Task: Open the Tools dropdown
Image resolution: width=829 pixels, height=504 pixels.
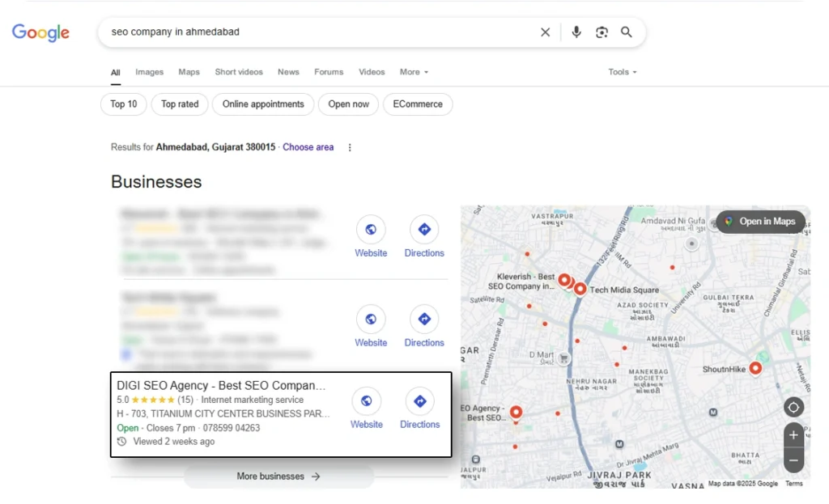Action: click(x=623, y=72)
